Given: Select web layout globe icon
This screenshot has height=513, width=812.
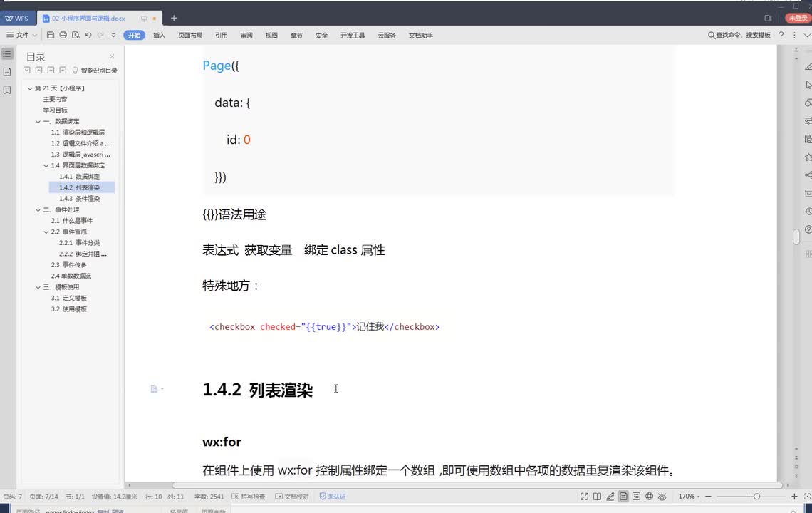Looking at the screenshot, I should pyautogui.click(x=649, y=497).
